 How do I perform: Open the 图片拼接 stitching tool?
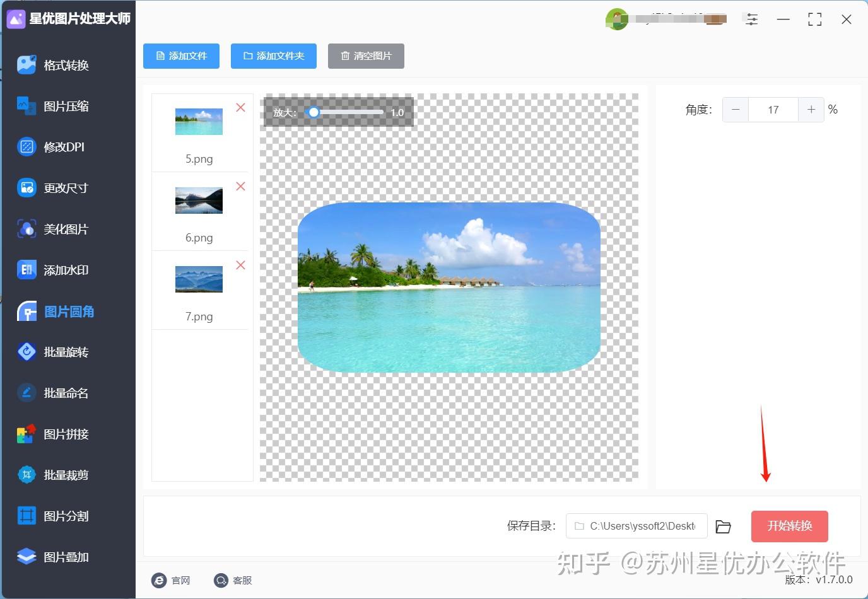click(x=64, y=434)
